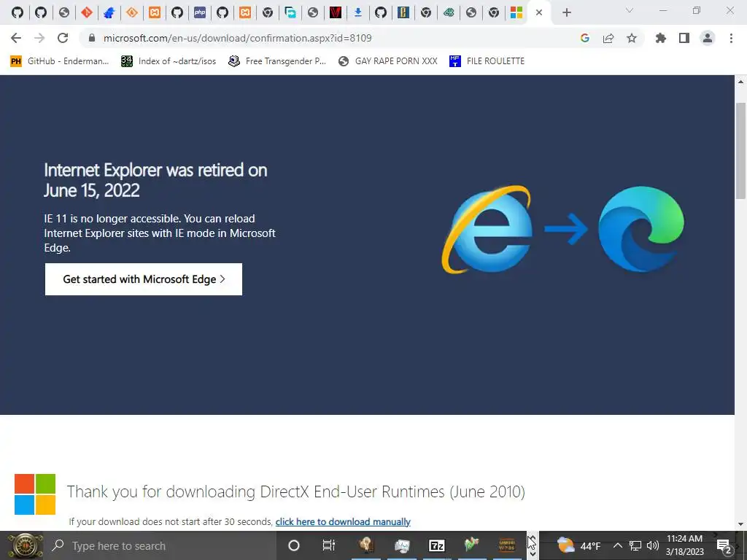Open the Windows Start button

point(24,545)
